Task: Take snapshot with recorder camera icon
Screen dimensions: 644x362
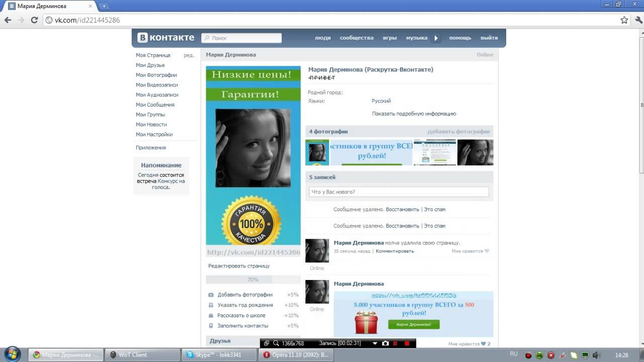Action: coord(385,343)
